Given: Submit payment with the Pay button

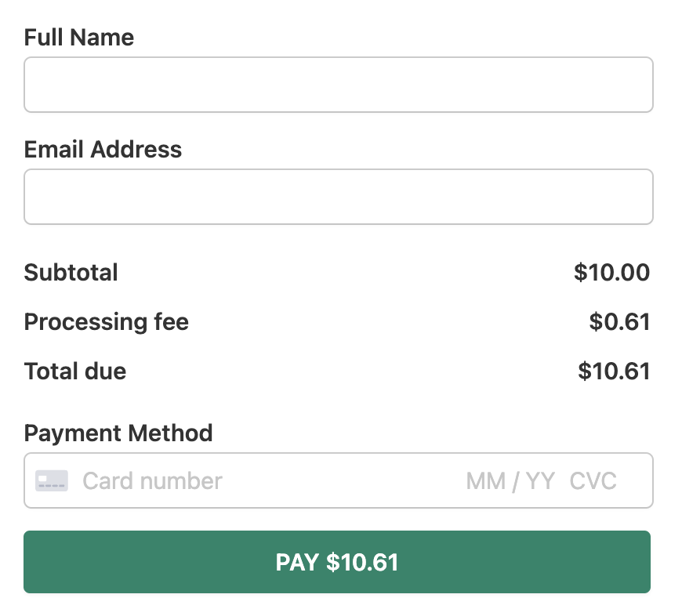Looking at the screenshot, I should 337,562.
